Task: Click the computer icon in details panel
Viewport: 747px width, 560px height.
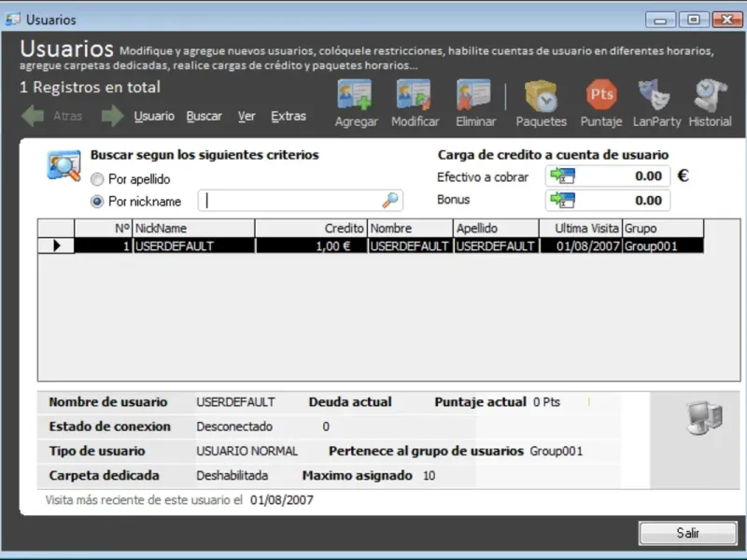Action: click(x=704, y=417)
